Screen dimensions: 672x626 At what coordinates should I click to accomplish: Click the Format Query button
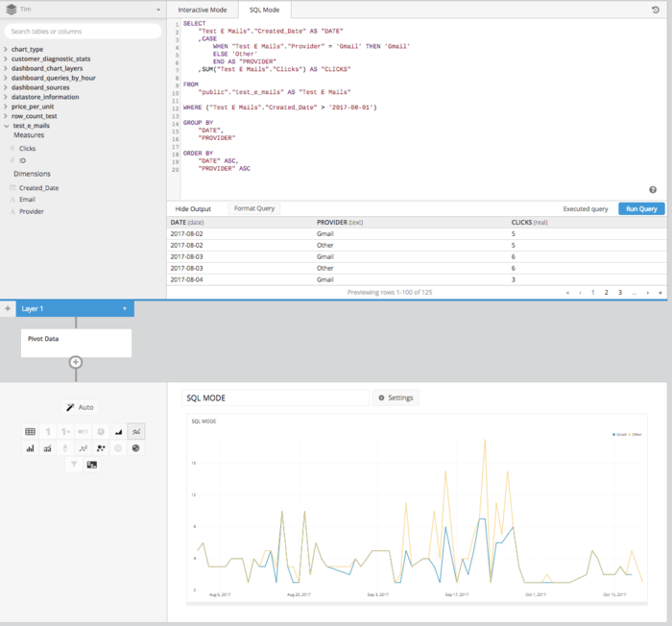tap(254, 208)
